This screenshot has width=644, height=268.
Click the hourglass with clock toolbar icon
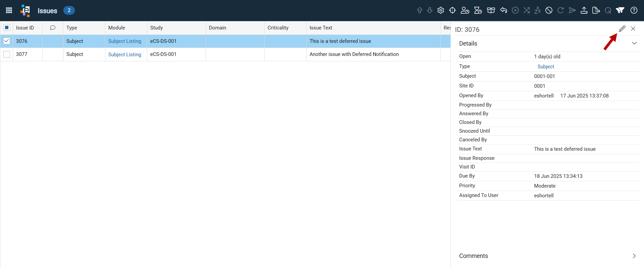point(478,10)
